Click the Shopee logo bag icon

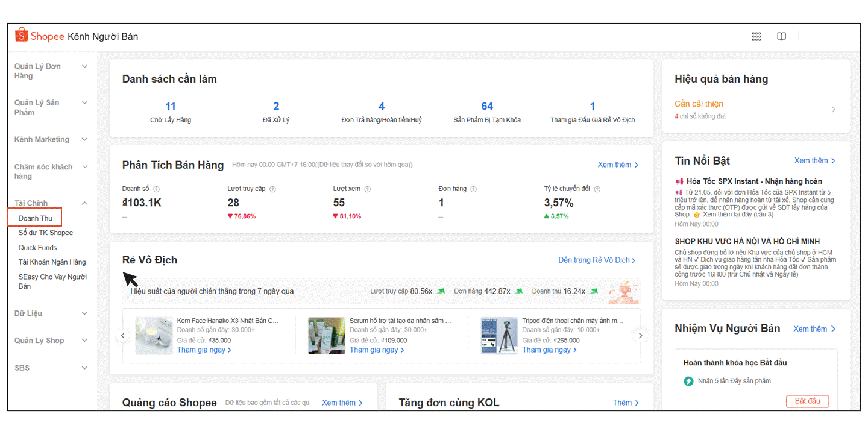[x=22, y=36]
